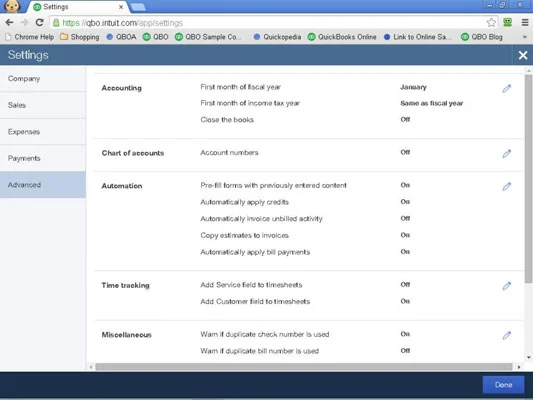Click the January value
This screenshot has width=533, height=400.
click(413, 87)
